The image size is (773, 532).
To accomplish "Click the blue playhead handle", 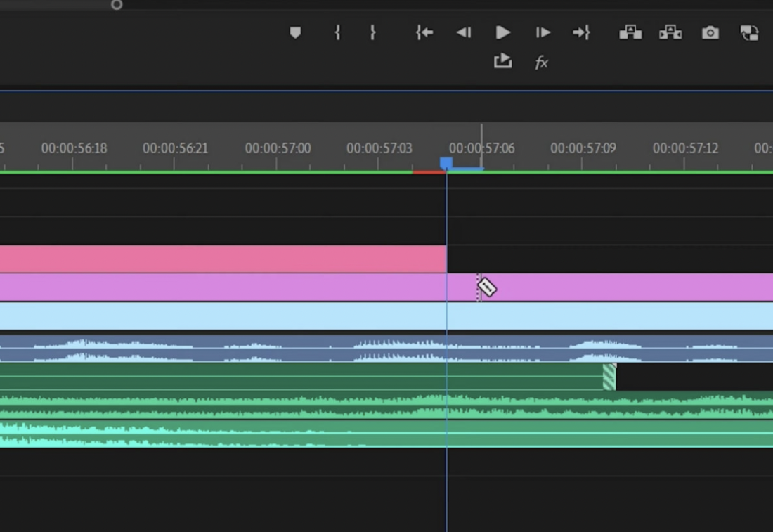I will point(447,163).
